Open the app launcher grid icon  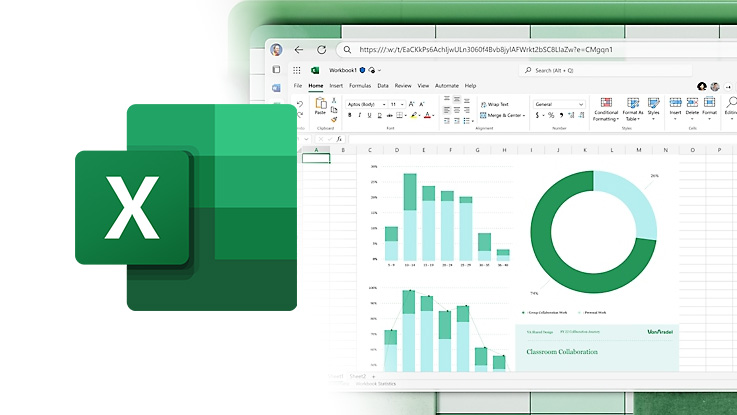click(297, 70)
